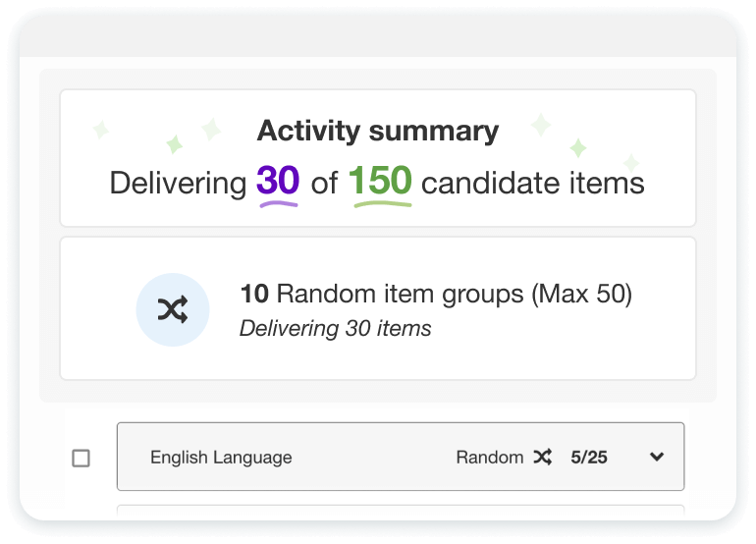Click the partially visible row below English Language
The image size is (756, 544).
(401, 512)
